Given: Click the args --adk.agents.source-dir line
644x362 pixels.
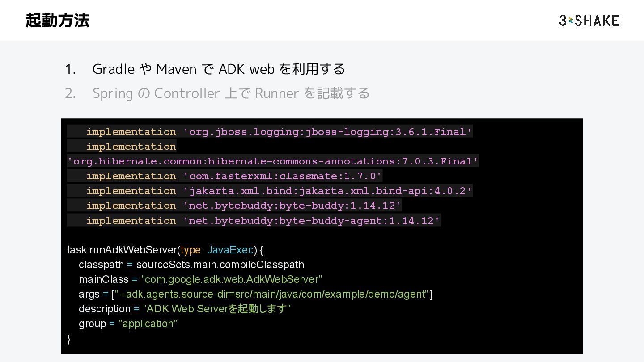Looking at the screenshot, I should (x=255, y=294).
